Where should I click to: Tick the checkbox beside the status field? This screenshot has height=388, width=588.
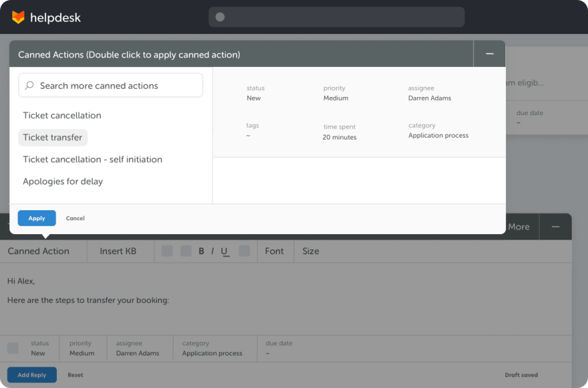pos(13,348)
